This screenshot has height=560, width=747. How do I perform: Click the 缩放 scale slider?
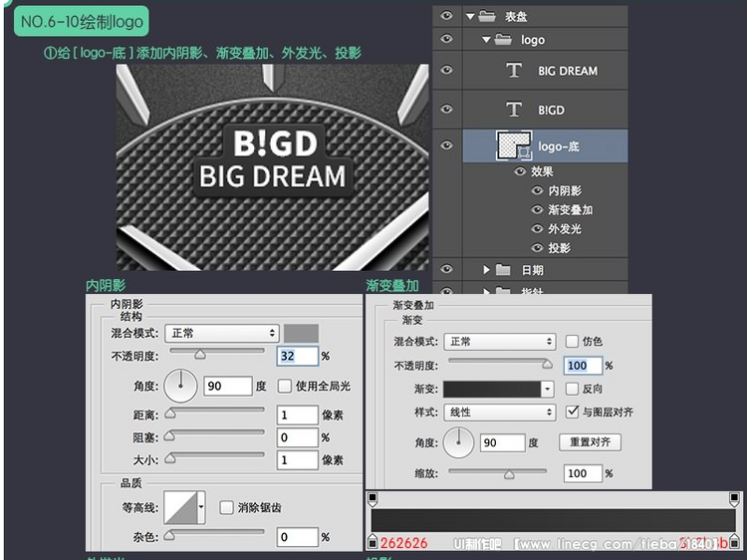497,472
